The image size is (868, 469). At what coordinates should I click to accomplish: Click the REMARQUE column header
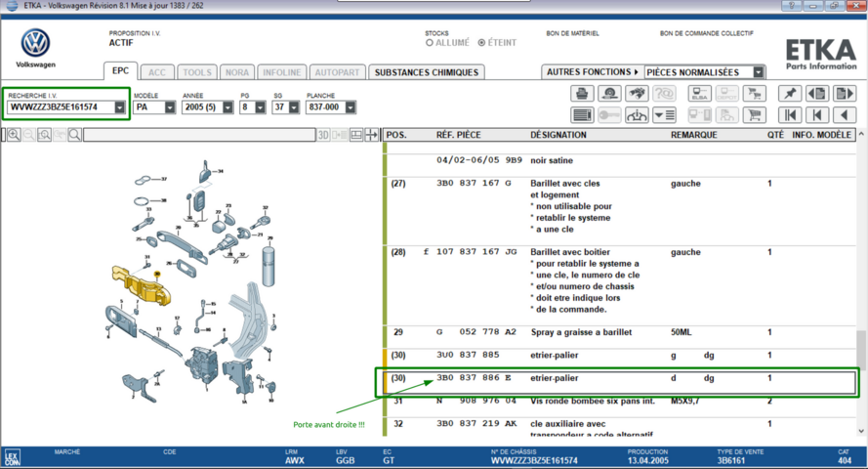(693, 135)
